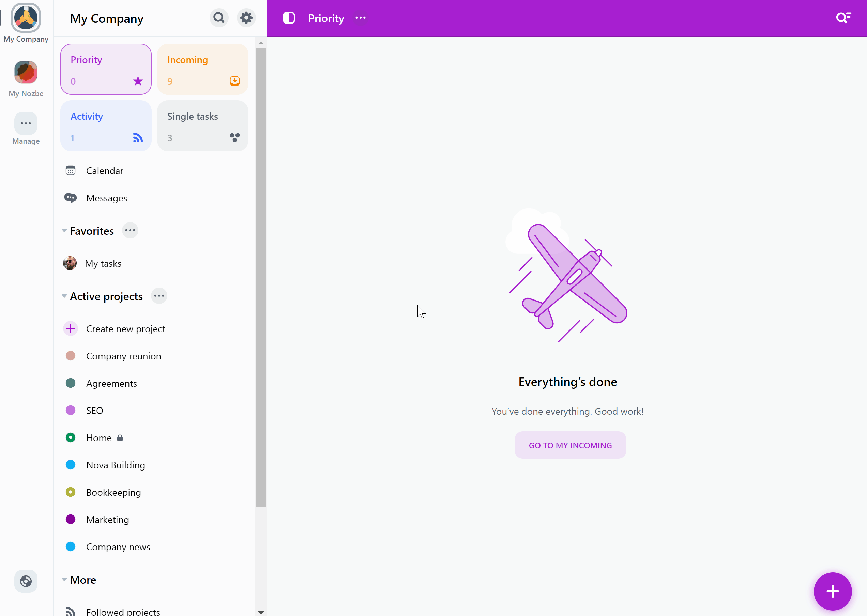
Task: Collapse the Favorites section
Action: tap(65, 231)
